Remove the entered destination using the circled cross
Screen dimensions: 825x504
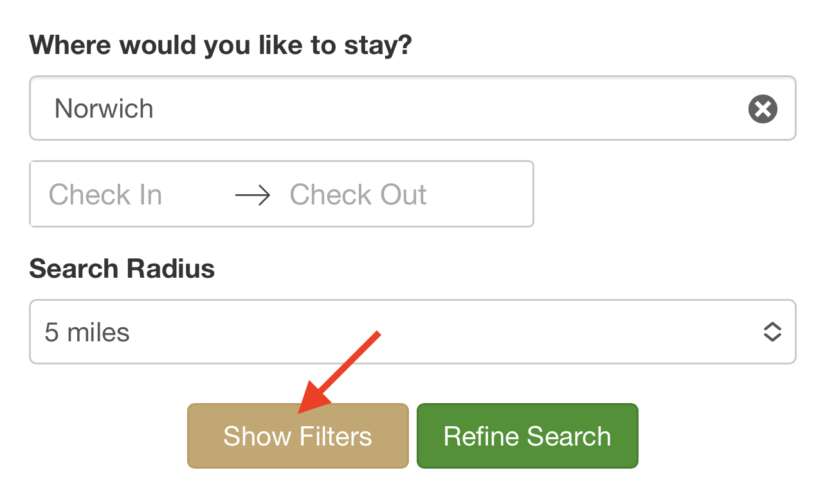coord(763,109)
